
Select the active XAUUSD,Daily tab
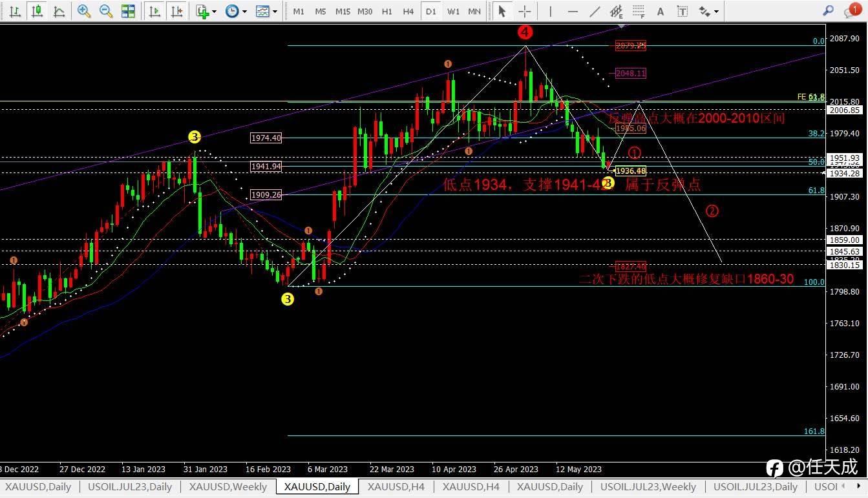tap(317, 486)
